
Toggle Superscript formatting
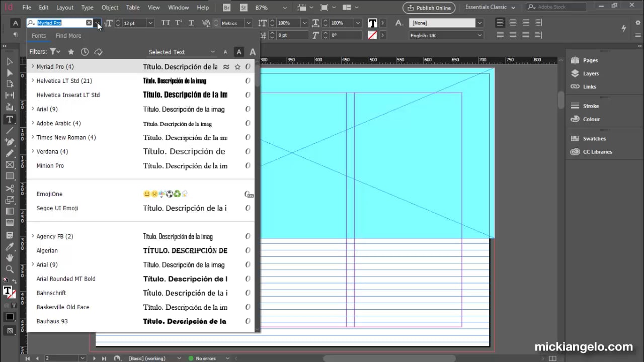(x=179, y=23)
